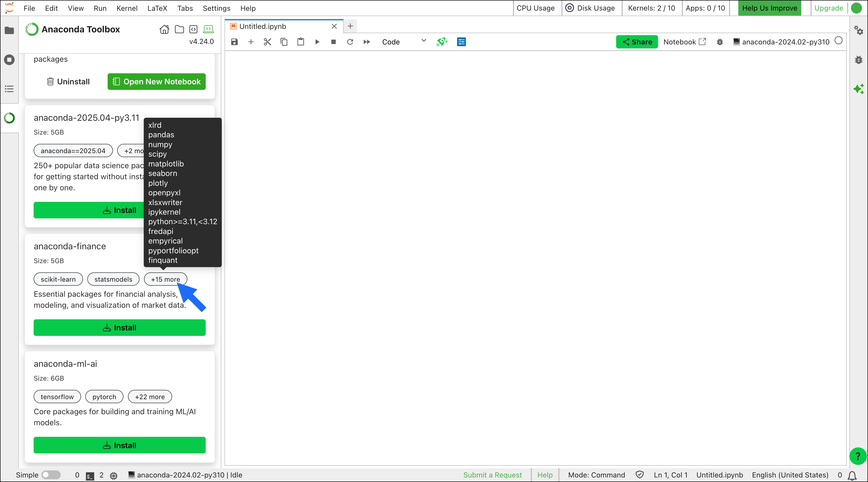Restart the kernel icon

pyautogui.click(x=350, y=42)
